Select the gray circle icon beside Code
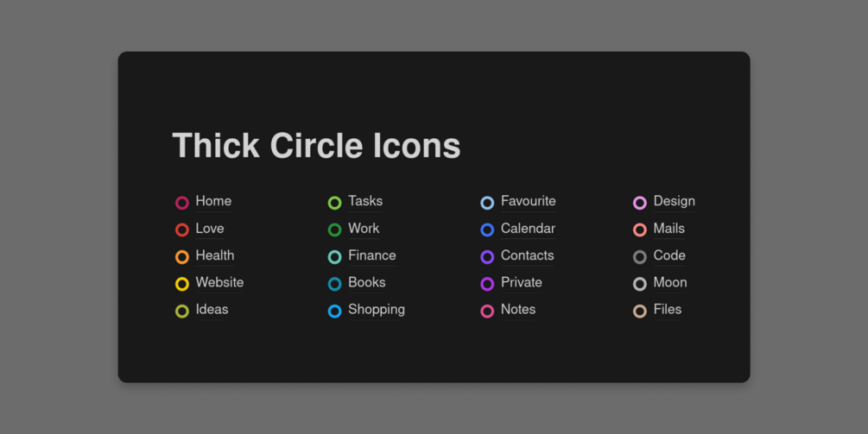The height and width of the screenshot is (434, 868). [640, 257]
